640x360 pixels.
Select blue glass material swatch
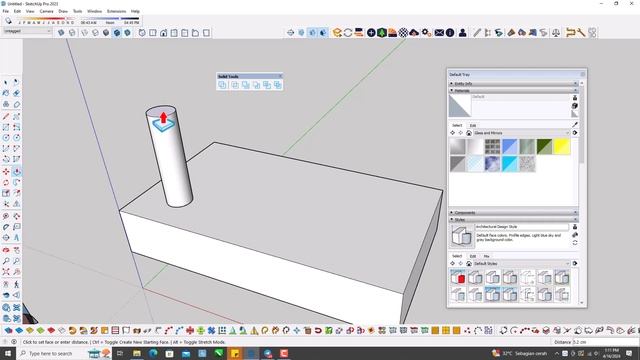(510, 147)
